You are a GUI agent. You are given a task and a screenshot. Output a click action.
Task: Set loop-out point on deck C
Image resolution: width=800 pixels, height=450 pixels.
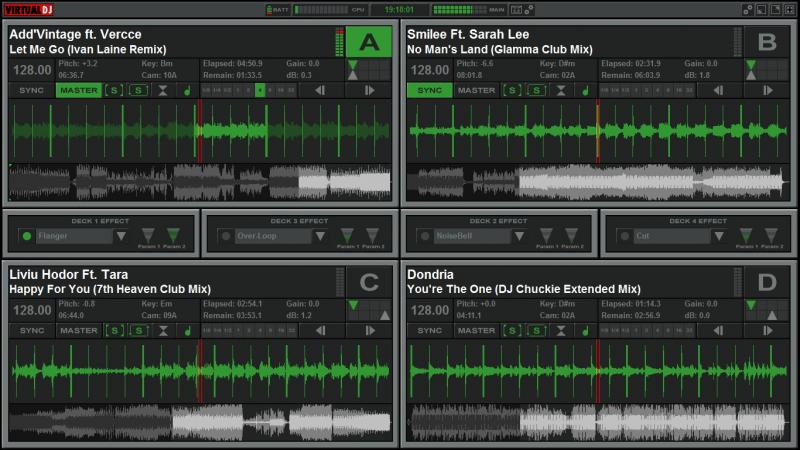point(369,331)
